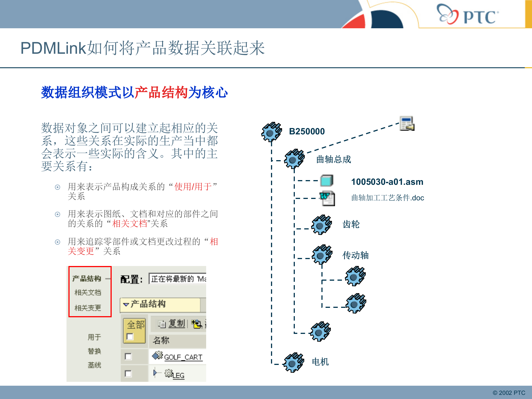The width and height of the screenshot is (532, 399).
Task: Click the 名称 column header
Action: (161, 339)
